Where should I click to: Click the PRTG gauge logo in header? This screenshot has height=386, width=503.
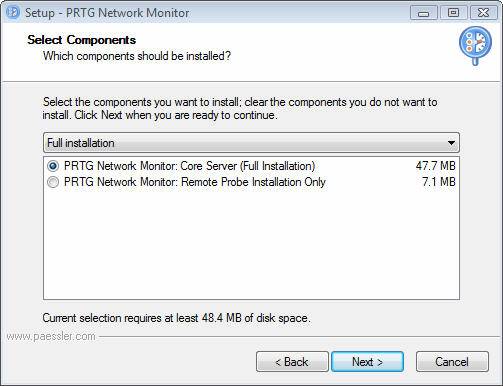pyautogui.click(x=475, y=45)
